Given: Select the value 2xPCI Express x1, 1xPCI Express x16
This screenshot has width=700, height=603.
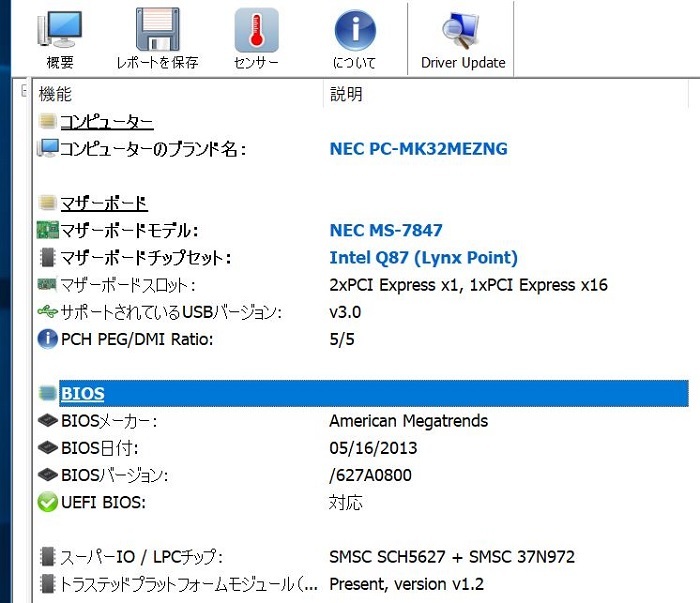Looking at the screenshot, I should [x=468, y=285].
